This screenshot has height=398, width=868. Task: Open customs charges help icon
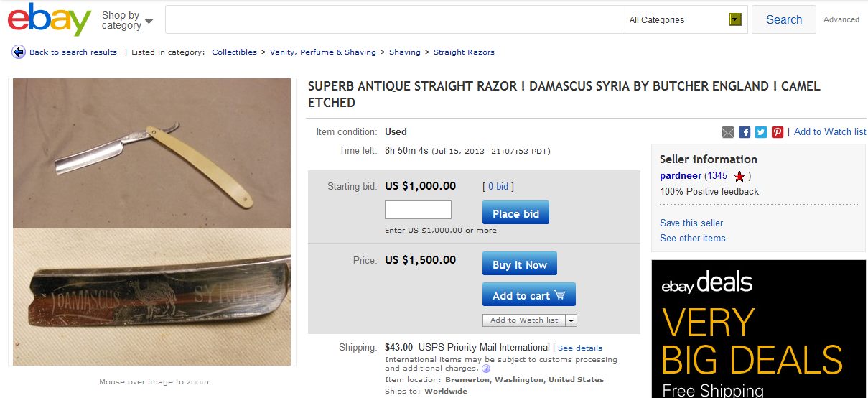(486, 369)
